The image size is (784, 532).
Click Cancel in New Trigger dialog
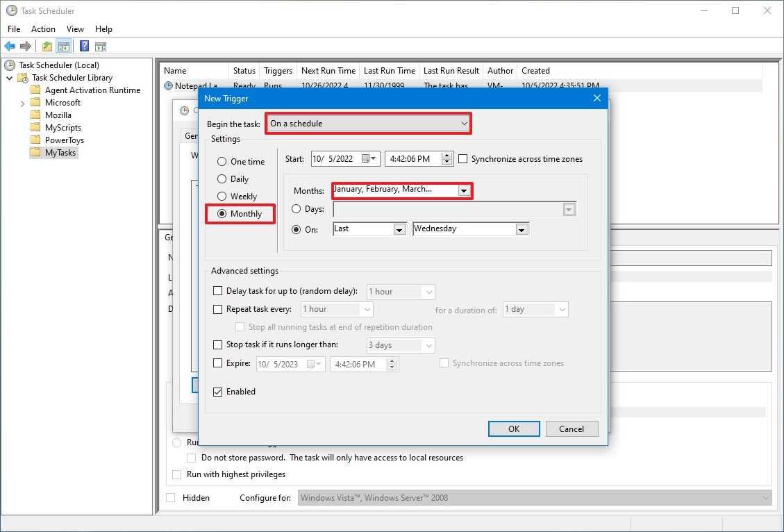pyautogui.click(x=572, y=429)
